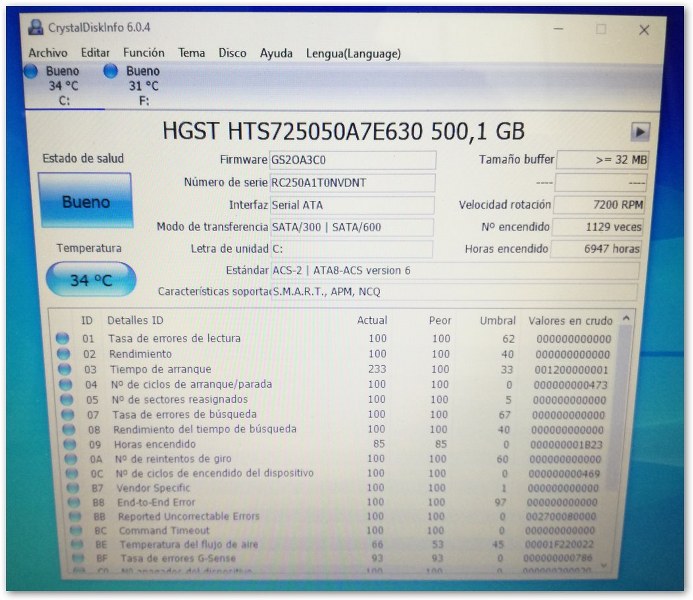Click the Interfaz field Serial ATA
The image size is (693, 600).
(x=351, y=205)
